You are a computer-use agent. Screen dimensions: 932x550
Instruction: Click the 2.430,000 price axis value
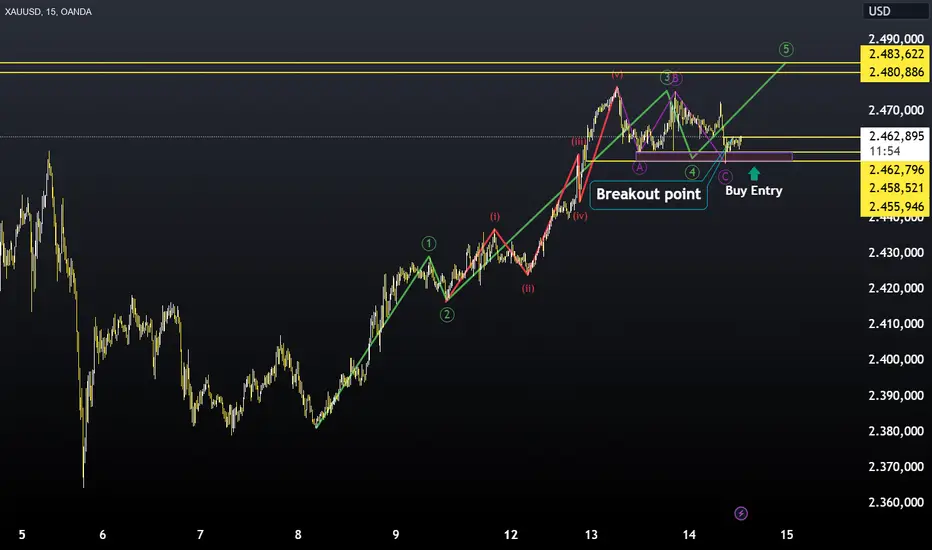tap(896, 253)
